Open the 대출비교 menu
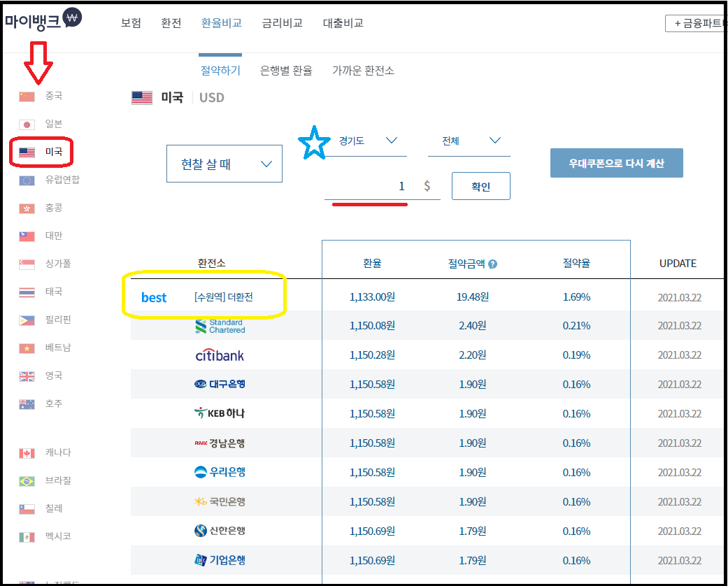The height and width of the screenshot is (586, 728). 343,23
